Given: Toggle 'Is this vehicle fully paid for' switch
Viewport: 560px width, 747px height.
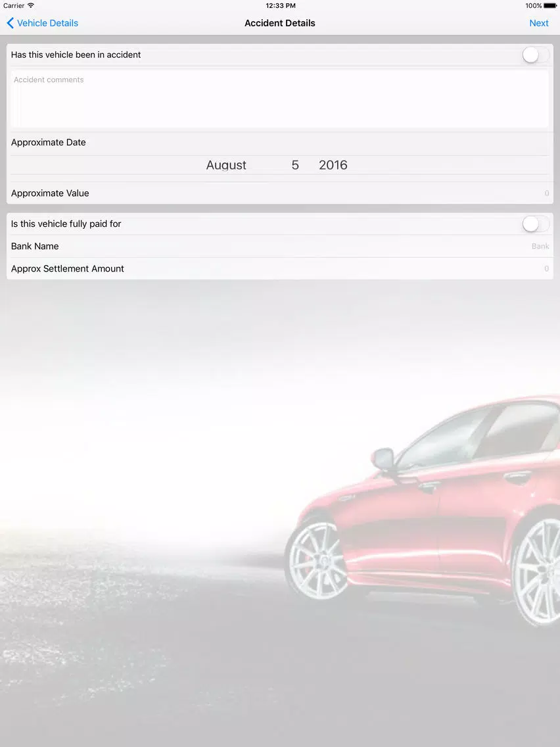Looking at the screenshot, I should [x=535, y=224].
